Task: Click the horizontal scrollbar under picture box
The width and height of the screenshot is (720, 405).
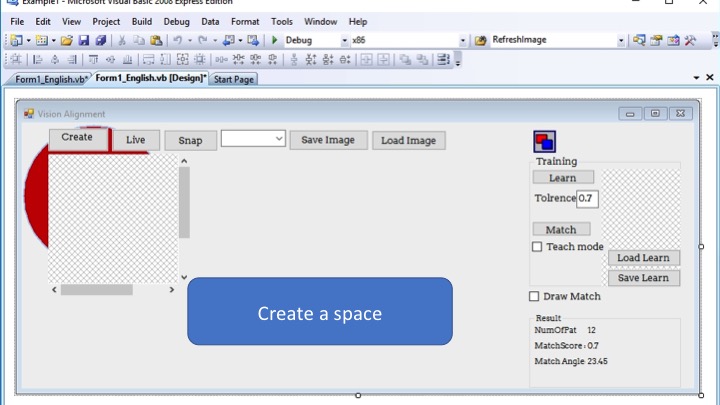Action: click(x=113, y=290)
